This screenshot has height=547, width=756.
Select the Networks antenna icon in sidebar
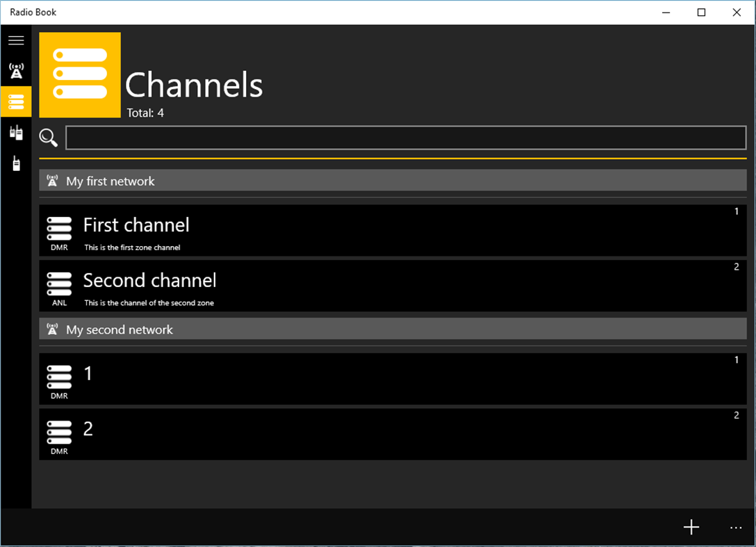tap(16, 70)
